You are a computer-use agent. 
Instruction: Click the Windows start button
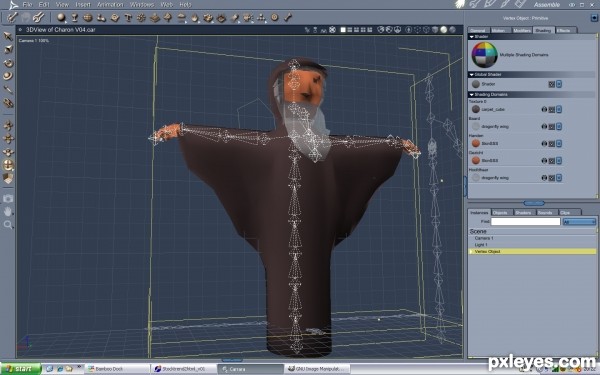tap(20, 369)
